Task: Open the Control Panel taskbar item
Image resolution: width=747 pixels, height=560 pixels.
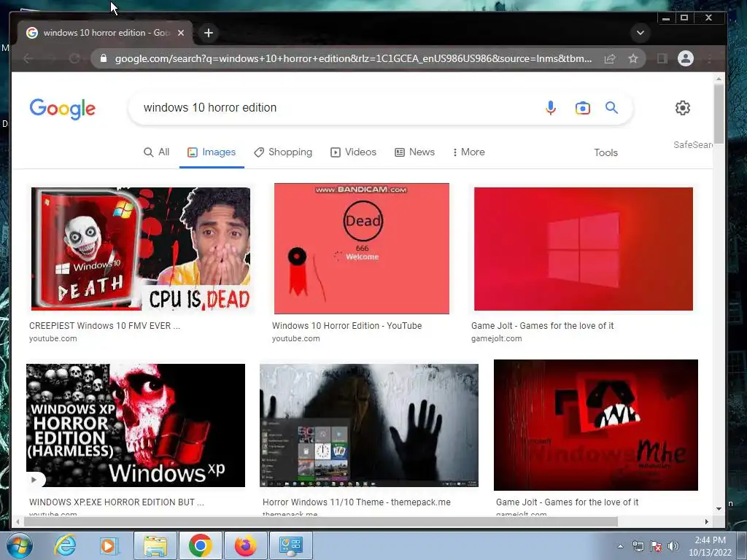Action: [x=291, y=545]
